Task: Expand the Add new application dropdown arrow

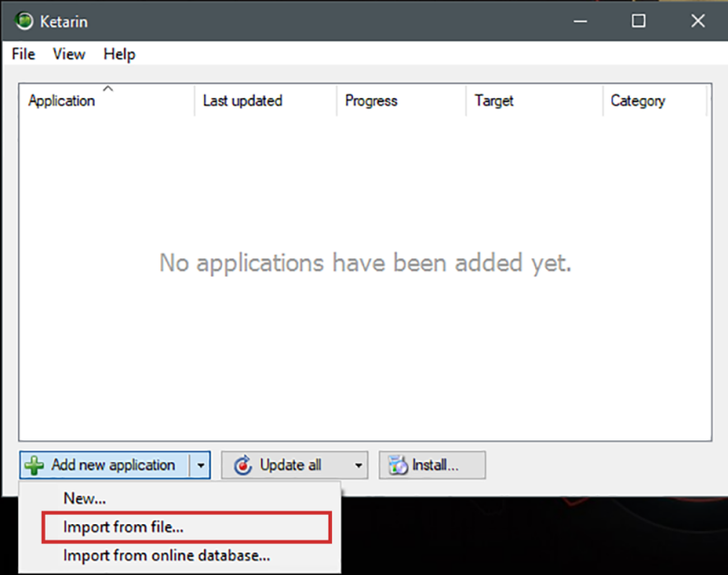Action: tap(200, 465)
